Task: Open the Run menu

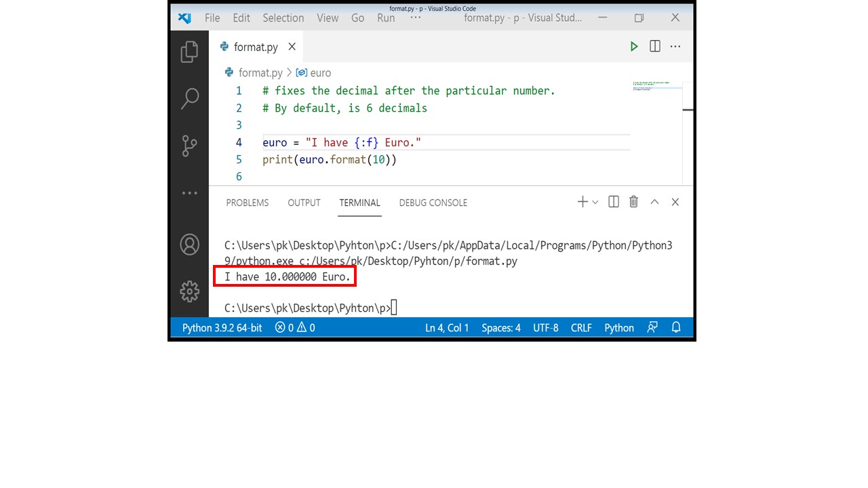Action: 385,18
